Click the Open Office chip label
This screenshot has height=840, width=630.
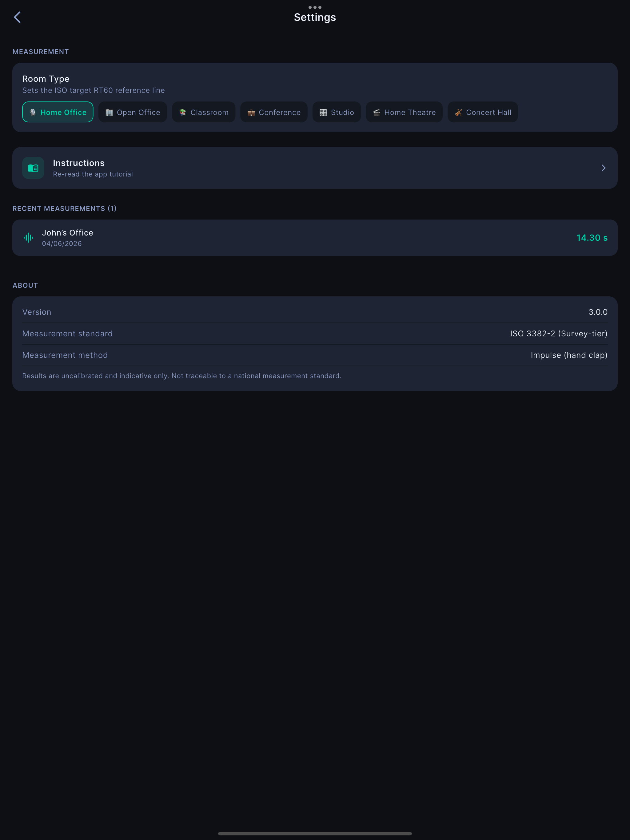138,113
